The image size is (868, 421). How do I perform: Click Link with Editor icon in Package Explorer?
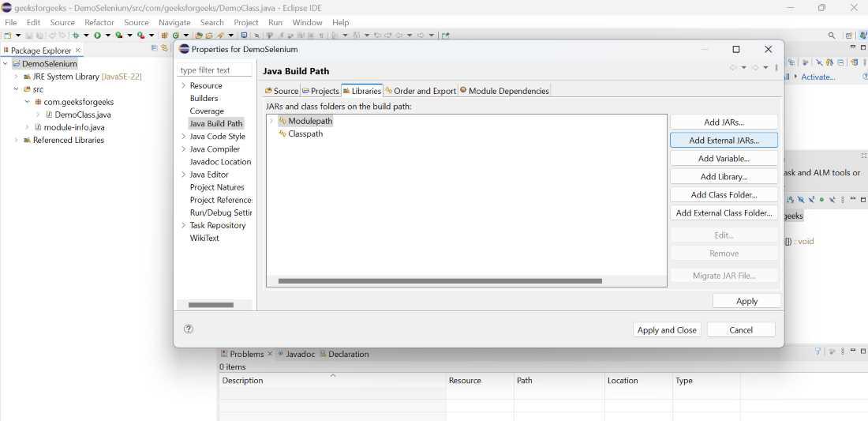pos(164,48)
